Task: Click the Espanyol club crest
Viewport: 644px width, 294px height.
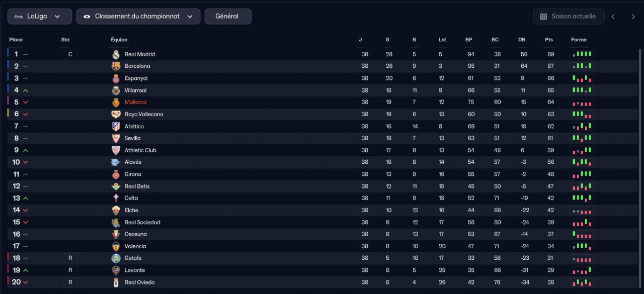Action: (116, 78)
